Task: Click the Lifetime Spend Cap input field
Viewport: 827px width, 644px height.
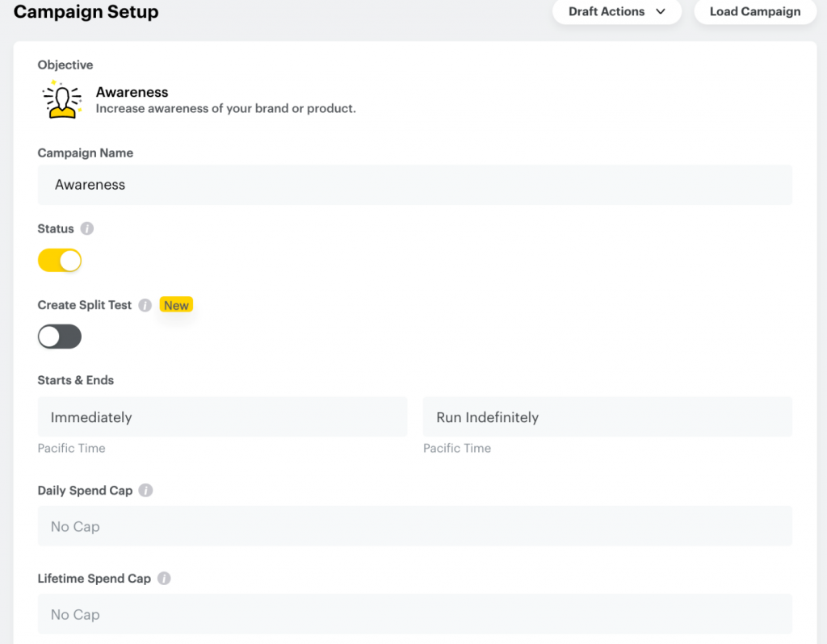Action: click(x=414, y=614)
